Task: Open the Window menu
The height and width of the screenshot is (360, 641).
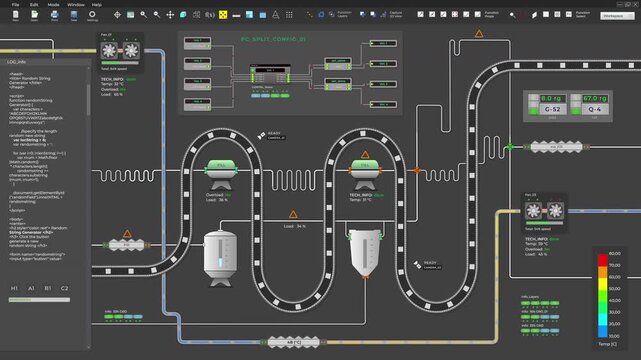Action: [76, 4]
